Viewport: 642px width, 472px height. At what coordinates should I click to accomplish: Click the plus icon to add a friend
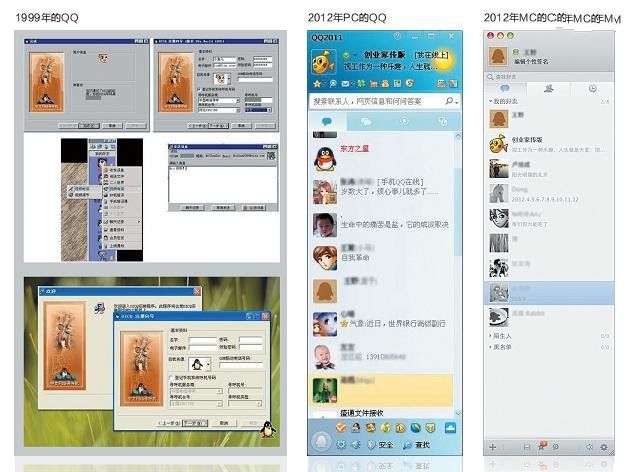(492, 446)
